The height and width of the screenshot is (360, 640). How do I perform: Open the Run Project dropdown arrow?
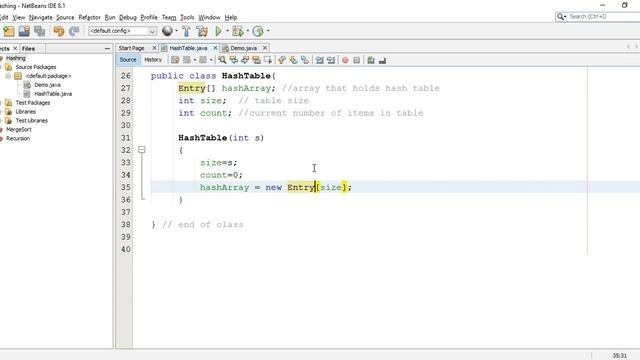227,31
